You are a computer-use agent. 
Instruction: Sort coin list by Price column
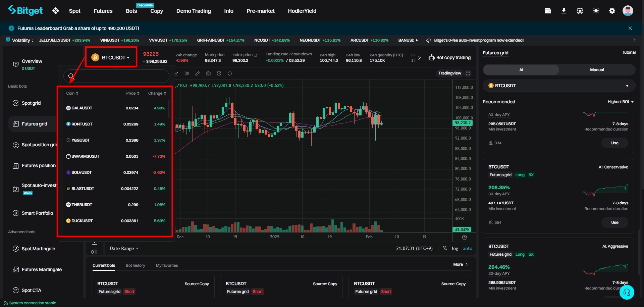(x=133, y=93)
